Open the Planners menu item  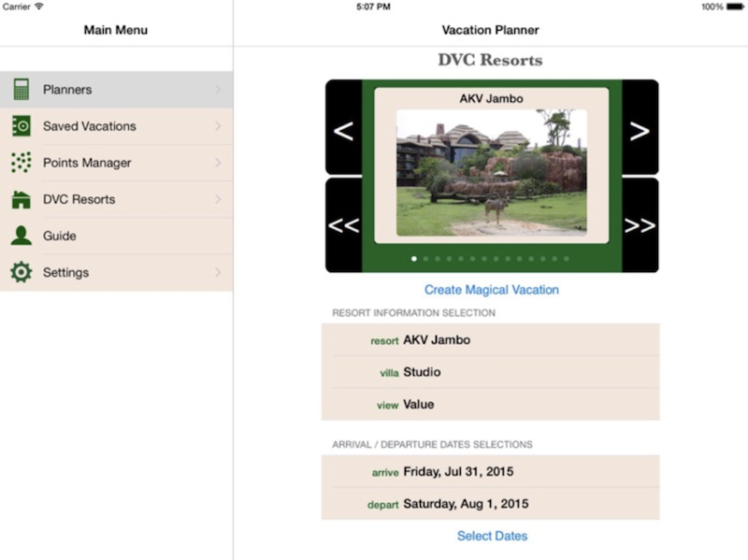(x=116, y=90)
